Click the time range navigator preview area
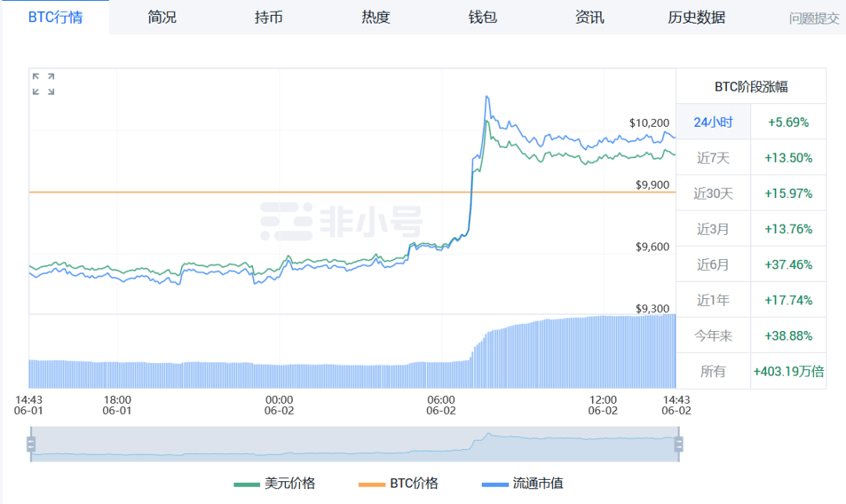Viewport: 846px width, 504px height. 355,445
